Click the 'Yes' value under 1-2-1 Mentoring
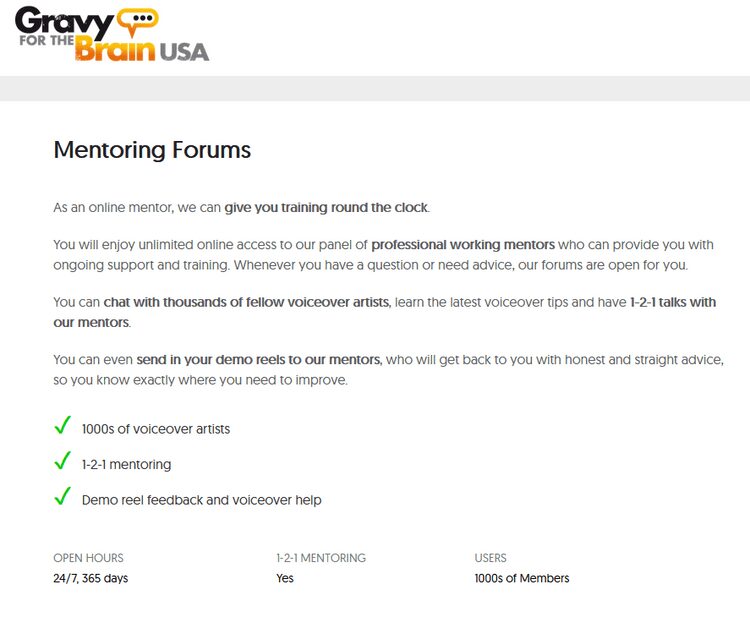Screen dimensions: 750x632 point(285,578)
